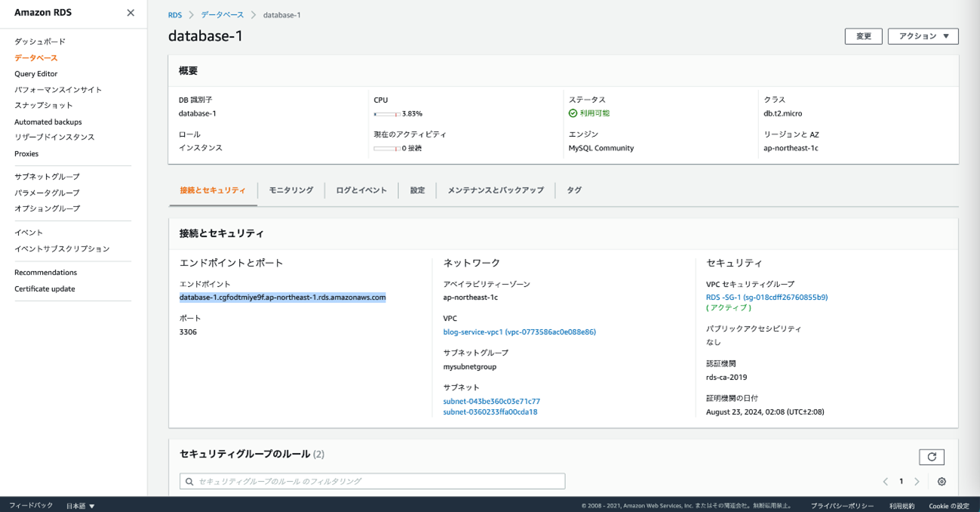Viewport: 980px width, 512px height.
Task: Click the RDS breadcrumb link
Action: point(174,15)
